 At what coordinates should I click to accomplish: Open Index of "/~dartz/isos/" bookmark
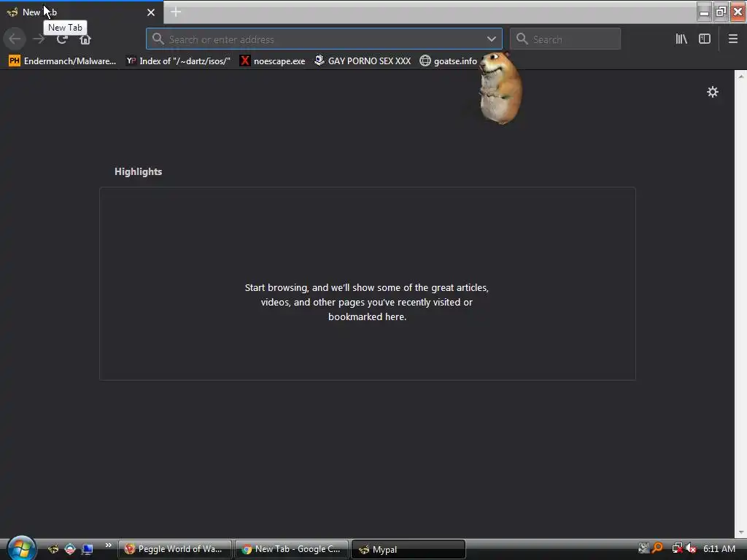coord(178,61)
